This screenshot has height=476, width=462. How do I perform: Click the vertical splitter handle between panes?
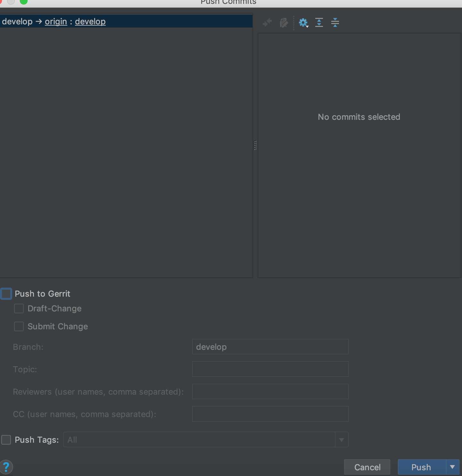tap(255, 145)
